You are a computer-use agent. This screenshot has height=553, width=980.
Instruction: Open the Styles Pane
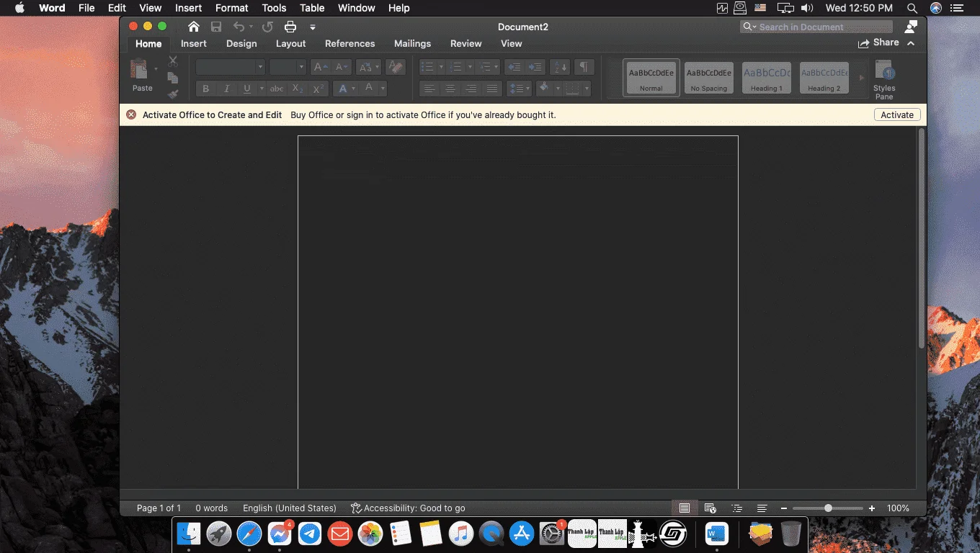pos(884,79)
